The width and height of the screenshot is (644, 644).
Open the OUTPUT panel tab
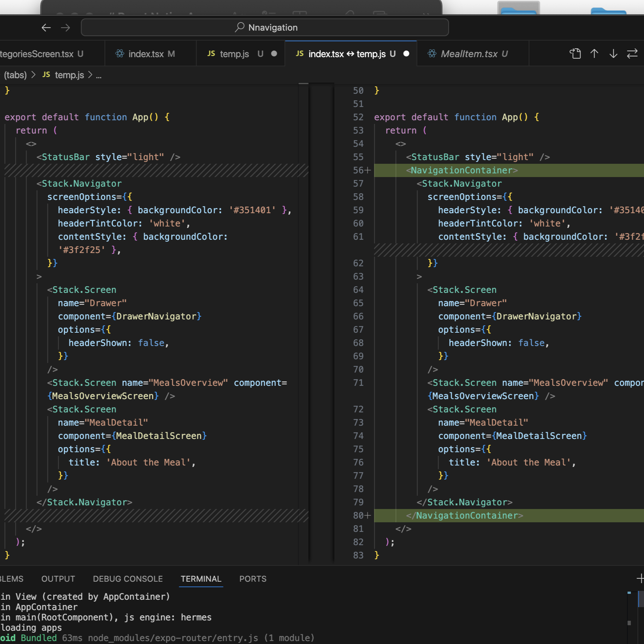coord(58,579)
